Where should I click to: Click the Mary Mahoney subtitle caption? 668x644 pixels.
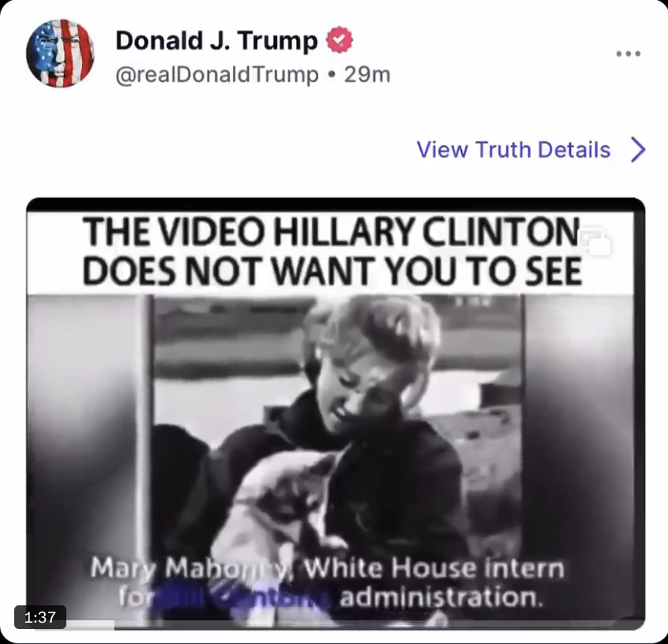327,582
